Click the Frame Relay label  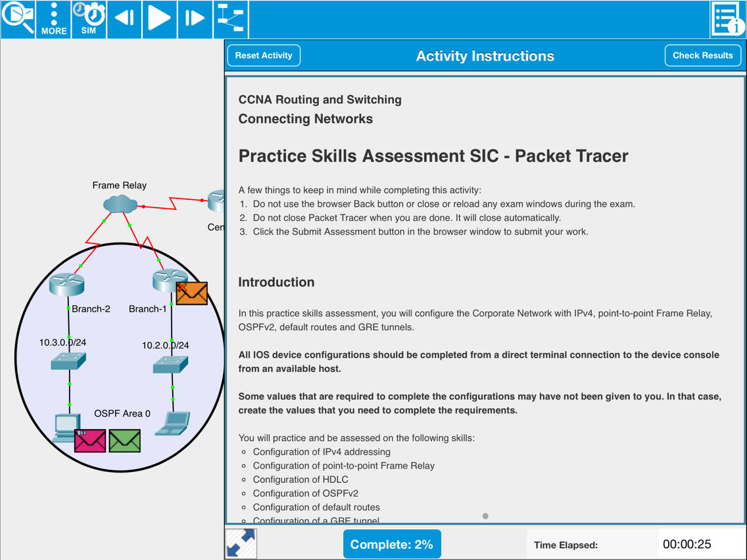[119, 185]
